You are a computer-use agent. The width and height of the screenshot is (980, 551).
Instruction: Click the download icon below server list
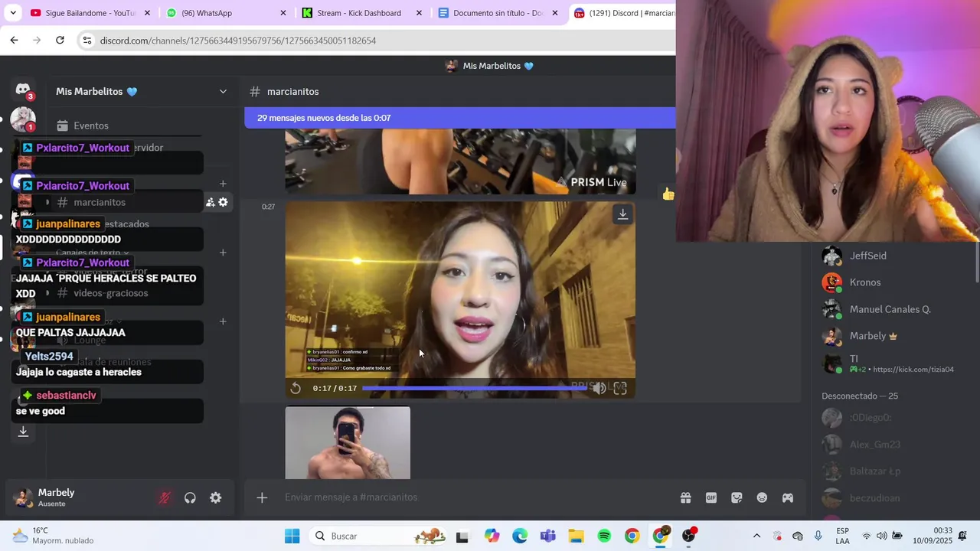click(x=23, y=432)
